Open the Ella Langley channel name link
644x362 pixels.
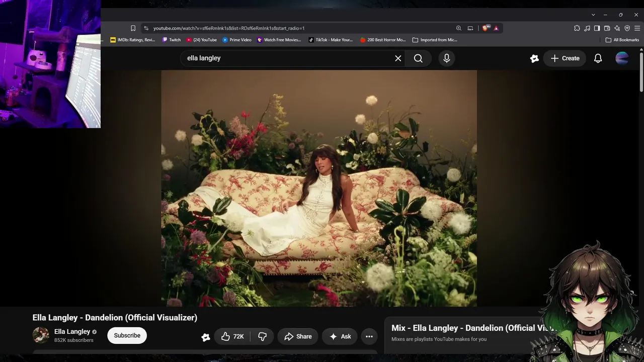tap(72, 332)
